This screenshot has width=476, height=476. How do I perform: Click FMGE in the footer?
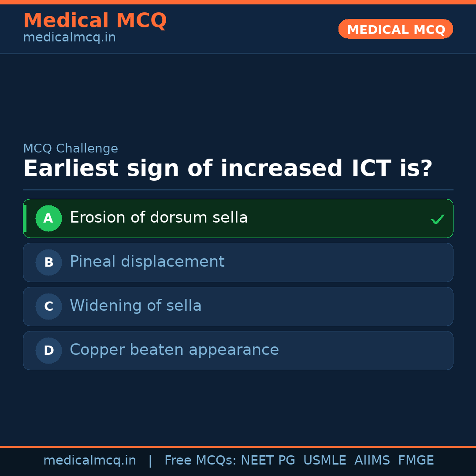(x=416, y=461)
